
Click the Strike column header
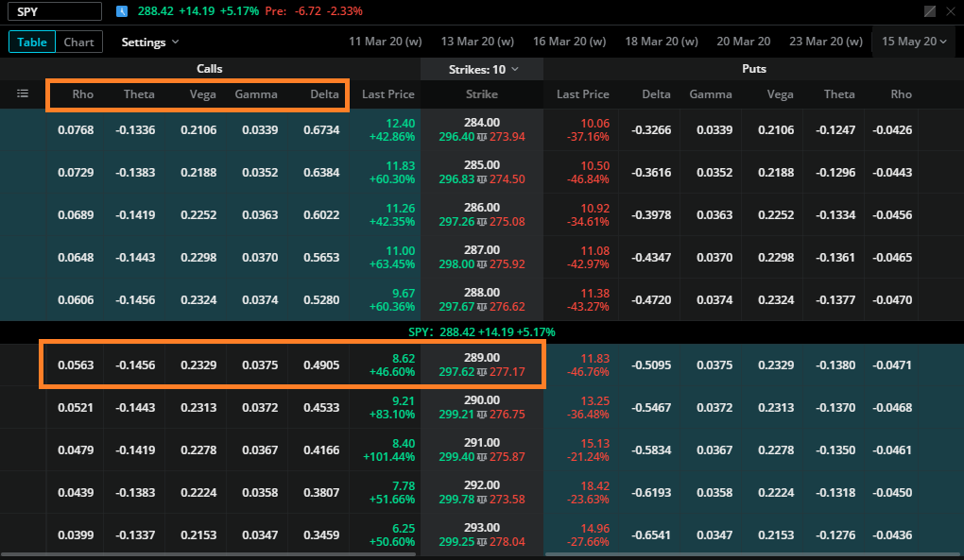tap(481, 93)
